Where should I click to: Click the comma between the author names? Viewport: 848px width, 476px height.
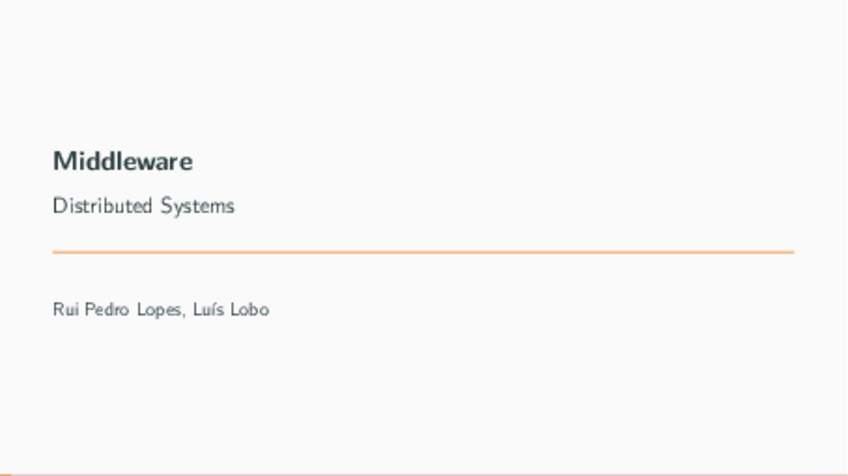point(183,315)
